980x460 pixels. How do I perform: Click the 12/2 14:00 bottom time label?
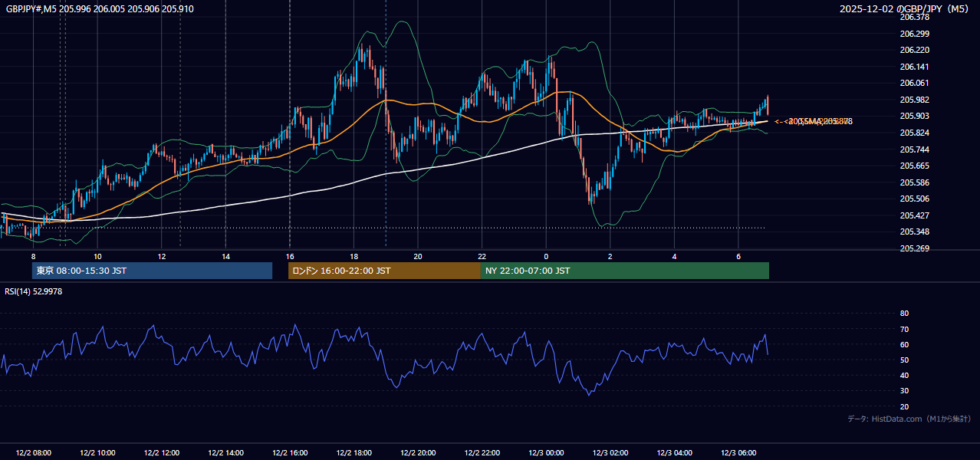[225, 453]
